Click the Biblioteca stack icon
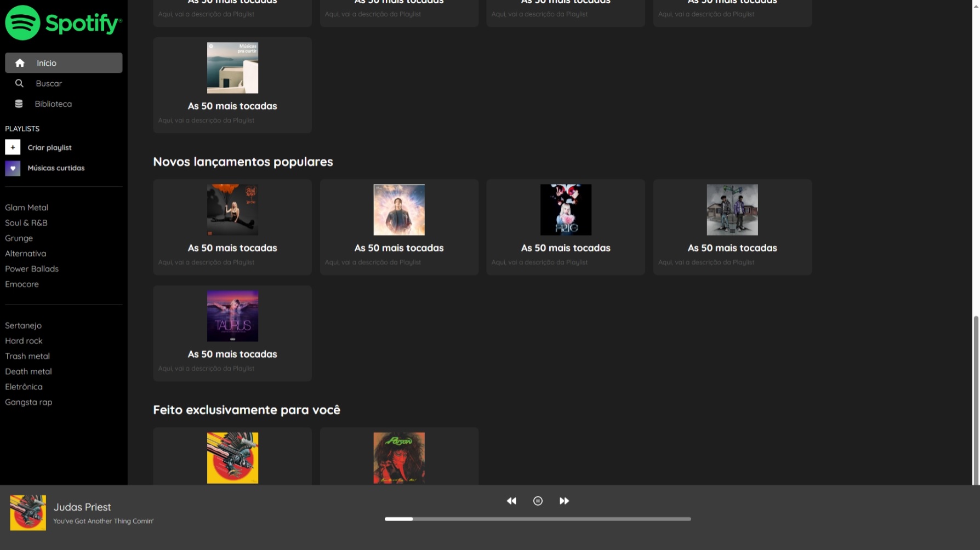 coord(19,104)
